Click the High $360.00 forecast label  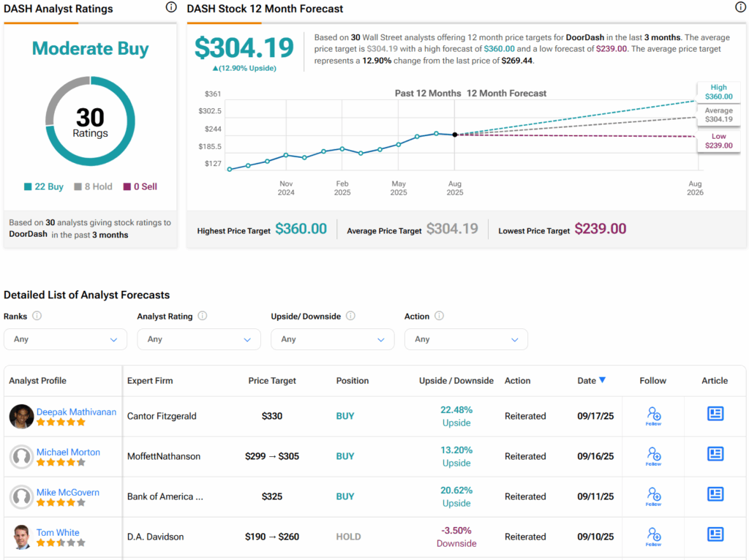718,91
